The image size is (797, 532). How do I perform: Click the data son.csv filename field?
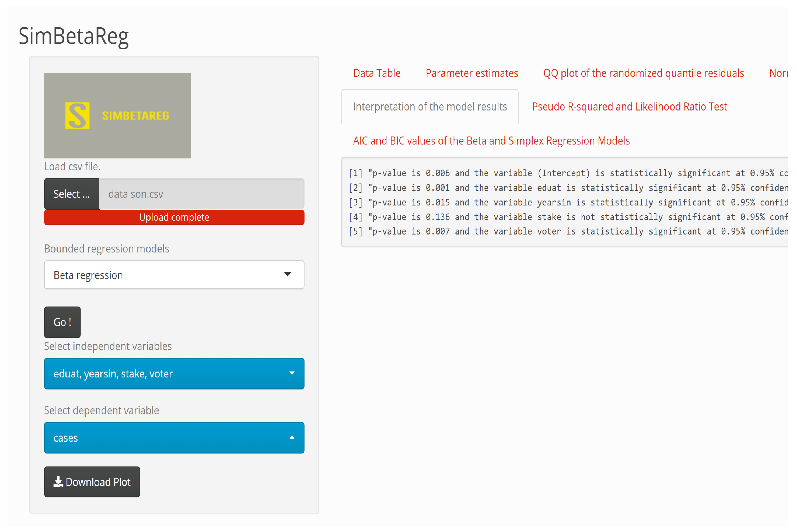pyautogui.click(x=201, y=194)
